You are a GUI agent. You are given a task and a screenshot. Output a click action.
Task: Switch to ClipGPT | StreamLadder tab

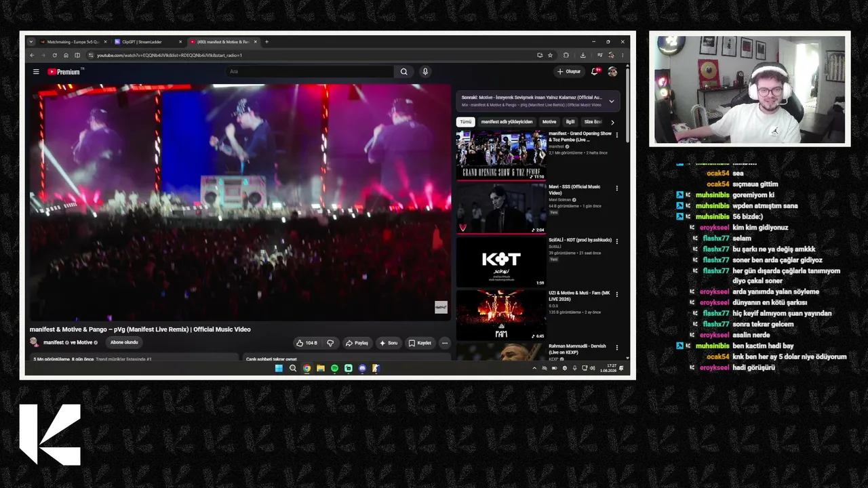[x=146, y=42]
